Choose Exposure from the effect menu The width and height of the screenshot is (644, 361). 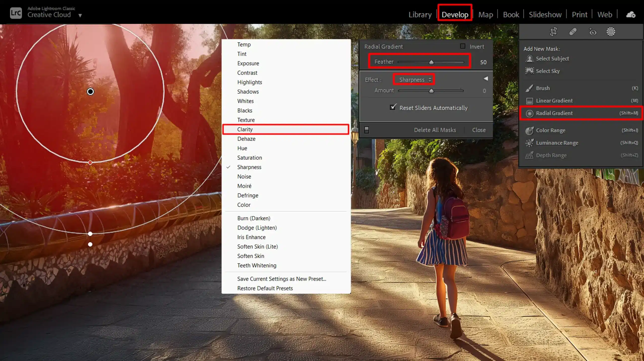(x=286, y=63)
